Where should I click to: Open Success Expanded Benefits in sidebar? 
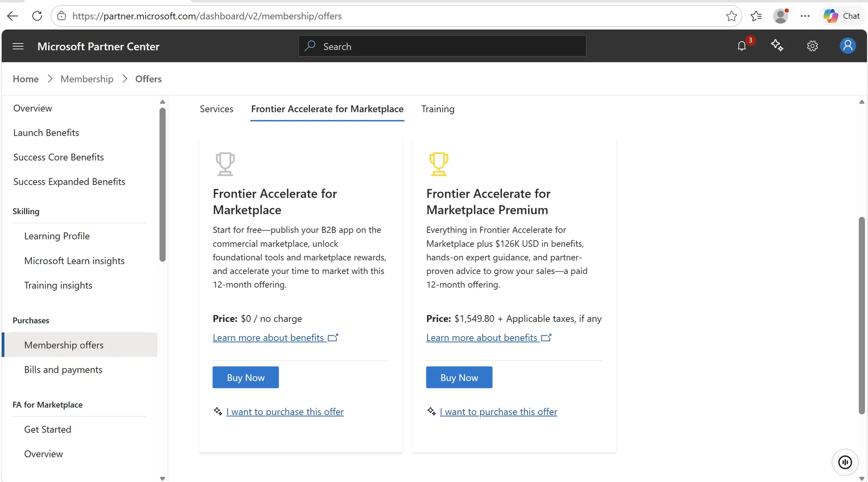pyautogui.click(x=69, y=182)
